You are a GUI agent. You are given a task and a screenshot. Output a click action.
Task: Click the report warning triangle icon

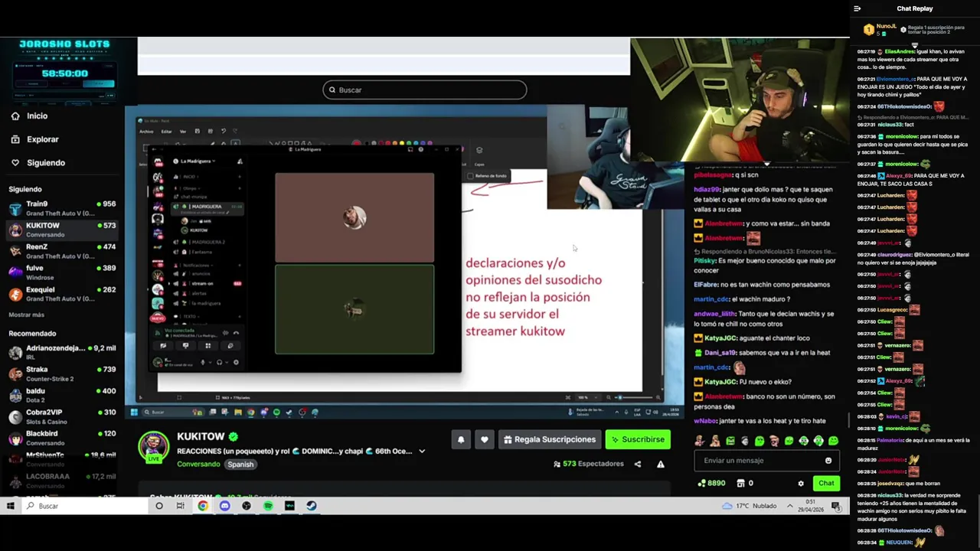click(660, 464)
